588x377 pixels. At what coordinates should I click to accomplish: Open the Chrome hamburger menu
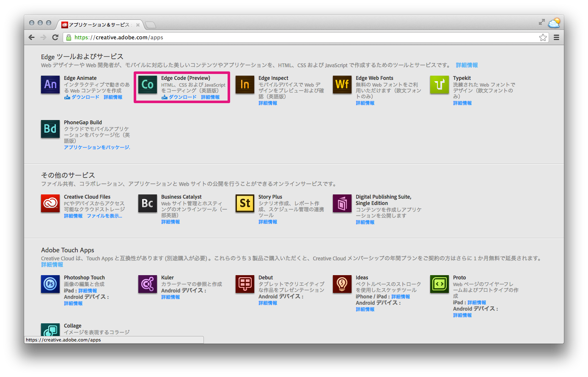tap(556, 37)
